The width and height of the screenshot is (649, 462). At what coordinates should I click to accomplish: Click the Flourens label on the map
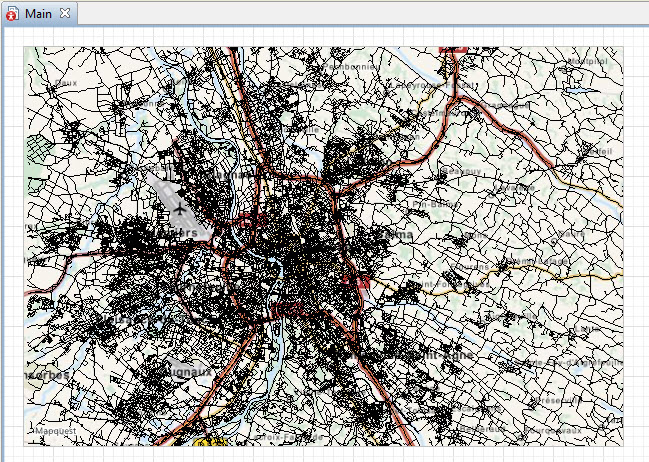tap(470, 266)
